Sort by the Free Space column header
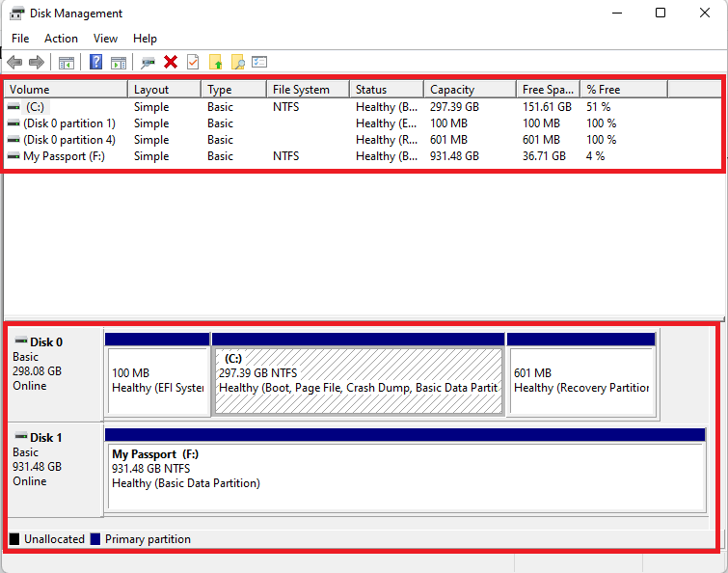 tap(548, 89)
